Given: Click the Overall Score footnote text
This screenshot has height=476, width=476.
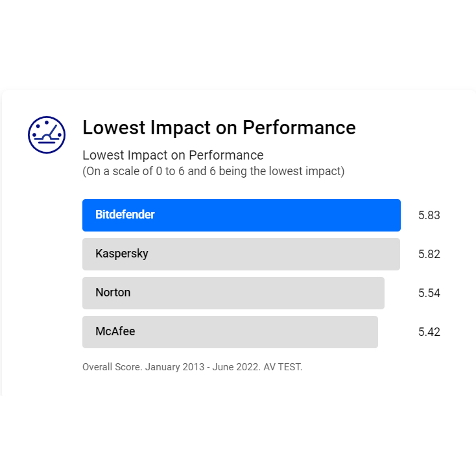Looking at the screenshot, I should 111,367.
